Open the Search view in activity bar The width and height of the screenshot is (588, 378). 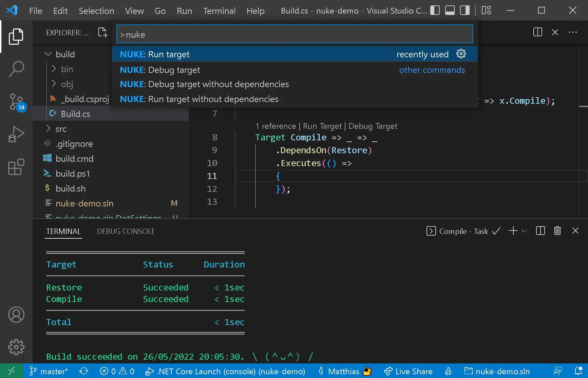click(x=16, y=69)
